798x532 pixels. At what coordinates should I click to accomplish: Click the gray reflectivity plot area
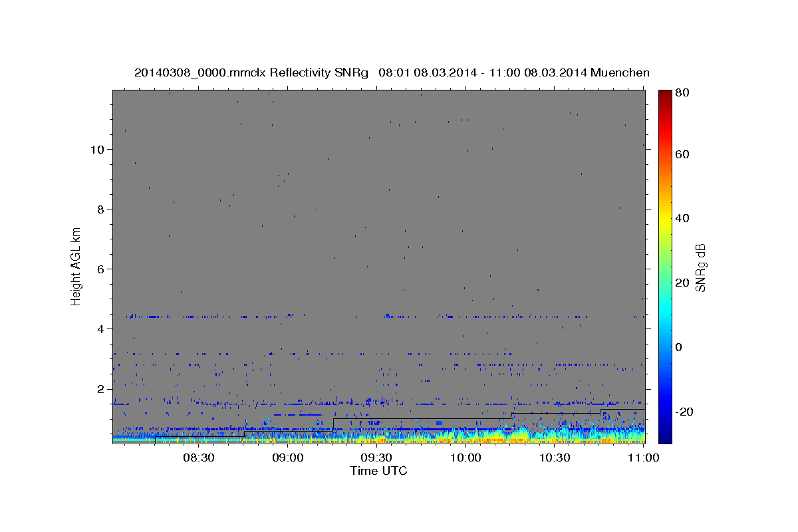click(378, 267)
